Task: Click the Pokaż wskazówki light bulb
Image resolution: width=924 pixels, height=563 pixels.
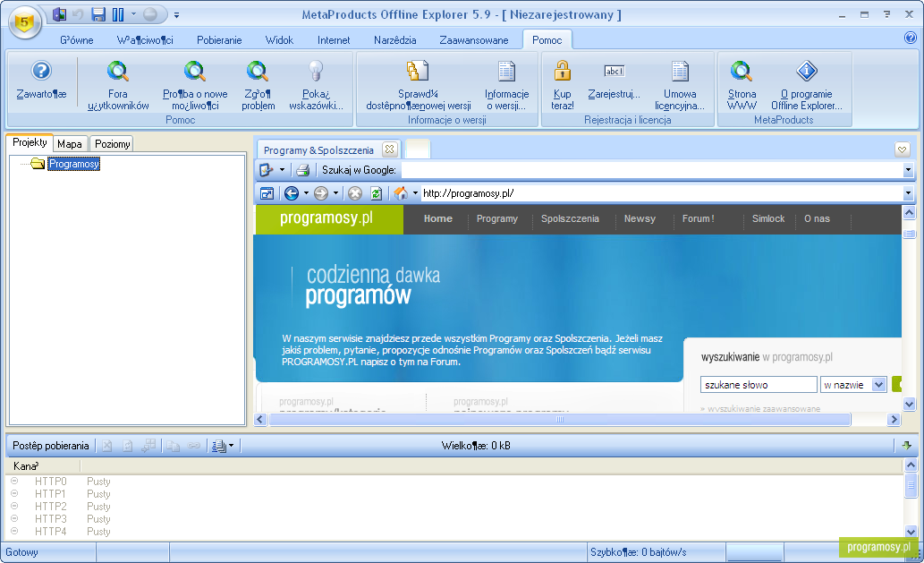Action: [x=316, y=72]
